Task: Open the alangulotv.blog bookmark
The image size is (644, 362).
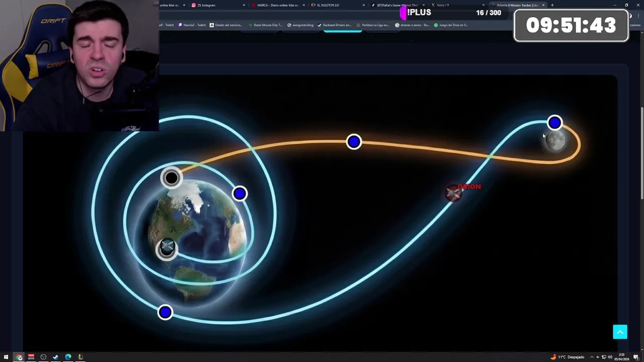Action: click(300, 25)
